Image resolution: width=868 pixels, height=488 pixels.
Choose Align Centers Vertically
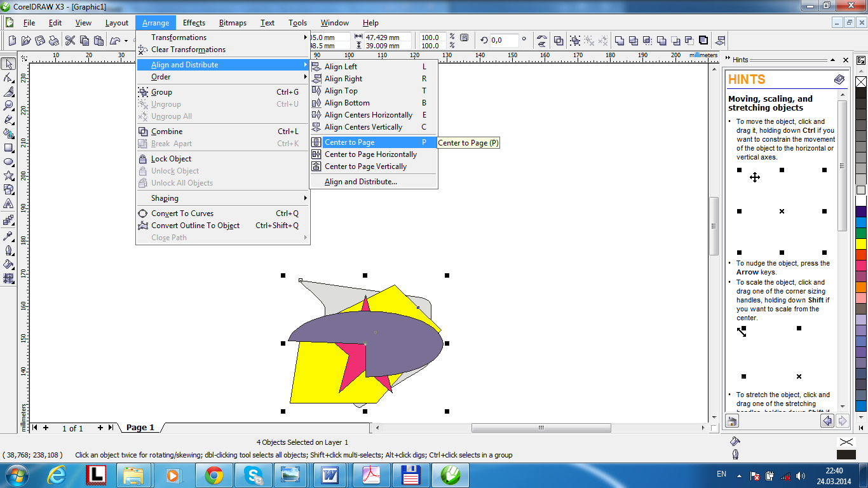coord(374,127)
